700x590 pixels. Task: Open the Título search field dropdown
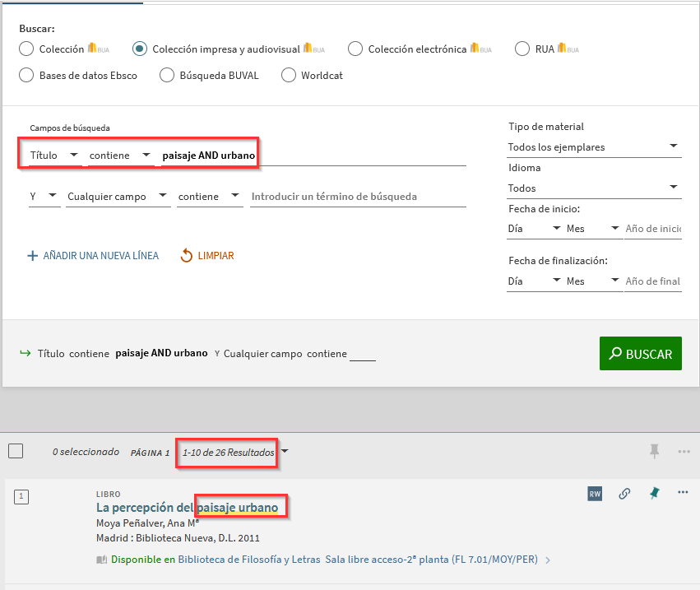click(x=53, y=156)
